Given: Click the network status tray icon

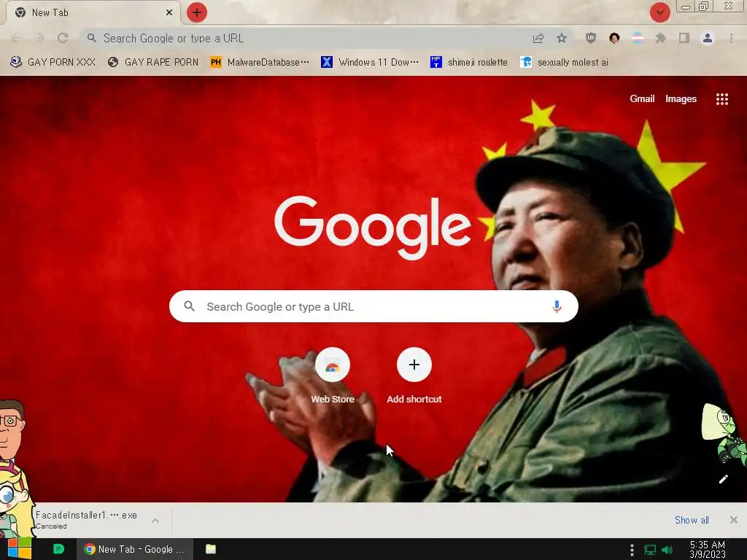Looking at the screenshot, I should click(650, 550).
